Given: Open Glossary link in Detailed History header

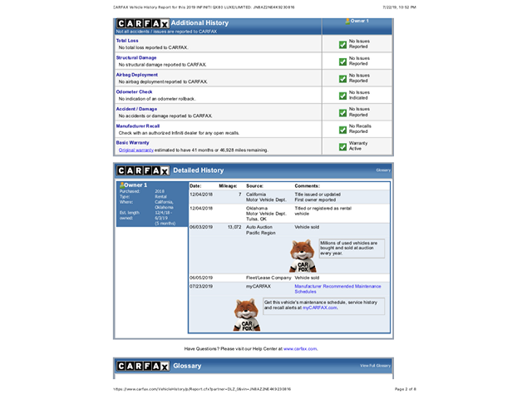Looking at the screenshot, I should click(382, 170).
